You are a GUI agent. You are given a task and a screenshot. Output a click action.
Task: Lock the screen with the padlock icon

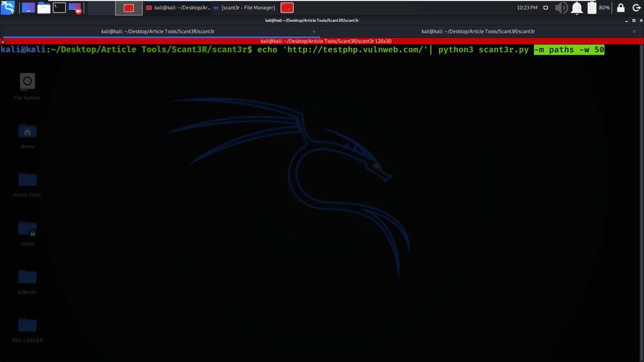pyautogui.click(x=621, y=8)
